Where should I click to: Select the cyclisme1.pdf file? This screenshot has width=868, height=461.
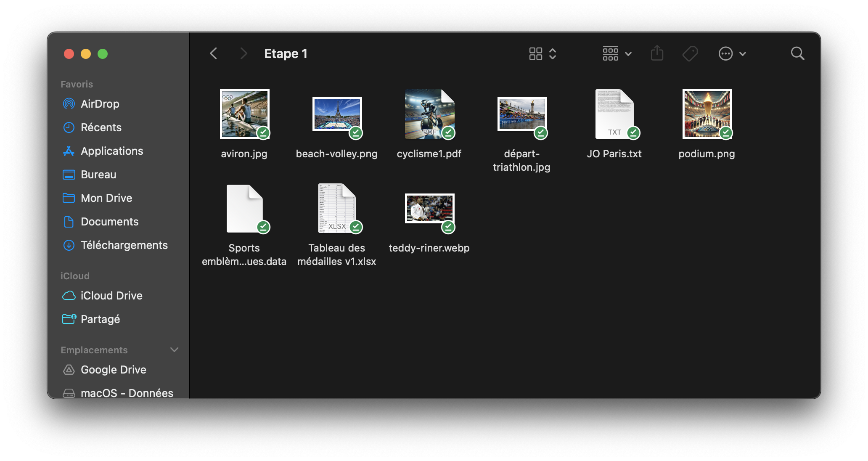(x=429, y=114)
